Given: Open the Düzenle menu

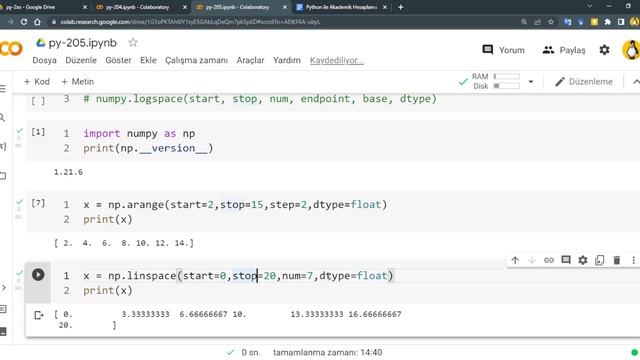Looking at the screenshot, I should click(81, 60).
